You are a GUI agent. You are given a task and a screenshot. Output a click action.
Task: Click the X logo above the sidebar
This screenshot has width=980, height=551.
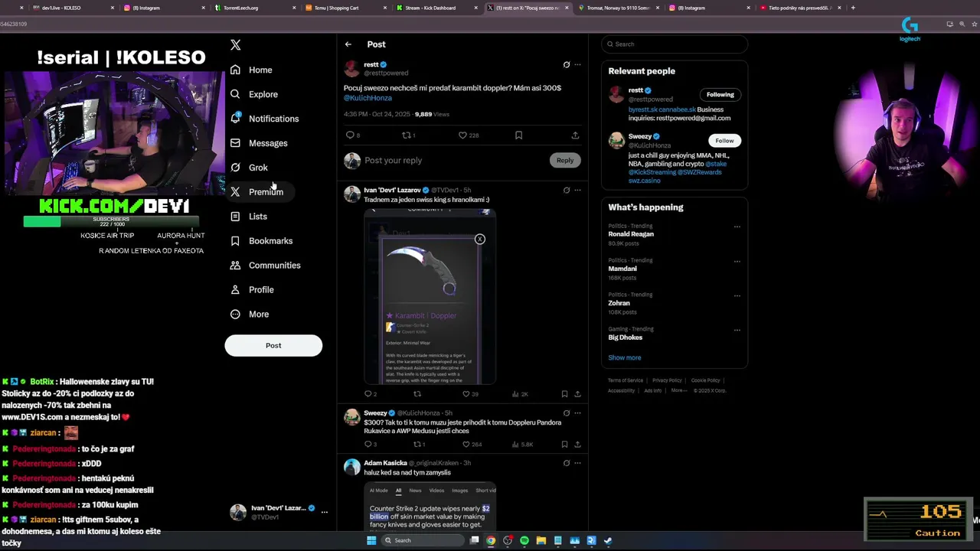[236, 45]
